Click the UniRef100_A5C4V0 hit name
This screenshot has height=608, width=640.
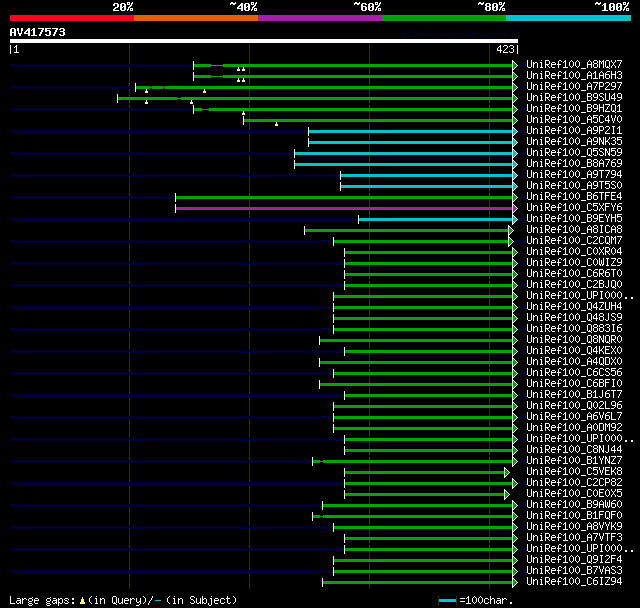coord(574,120)
